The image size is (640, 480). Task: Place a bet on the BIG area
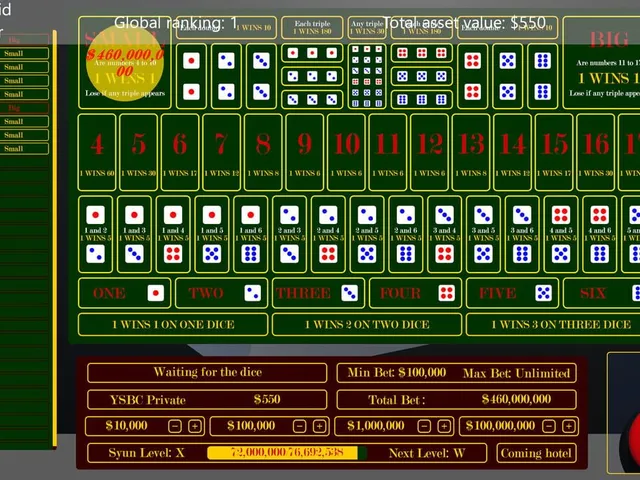601,62
